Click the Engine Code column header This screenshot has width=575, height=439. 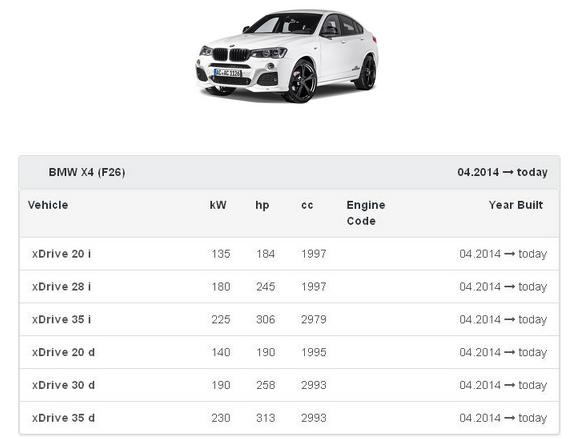[366, 213]
